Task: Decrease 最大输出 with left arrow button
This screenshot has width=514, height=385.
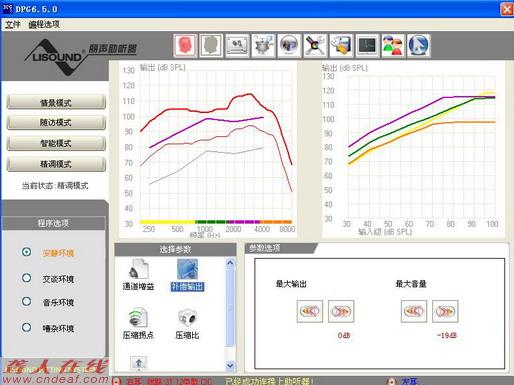Action: point(310,311)
